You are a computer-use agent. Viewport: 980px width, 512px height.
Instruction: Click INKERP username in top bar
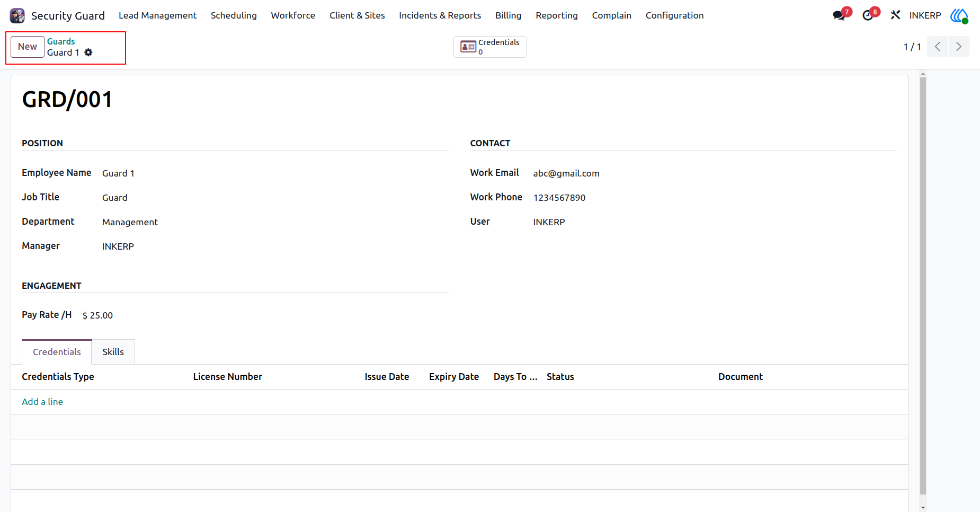click(x=925, y=15)
